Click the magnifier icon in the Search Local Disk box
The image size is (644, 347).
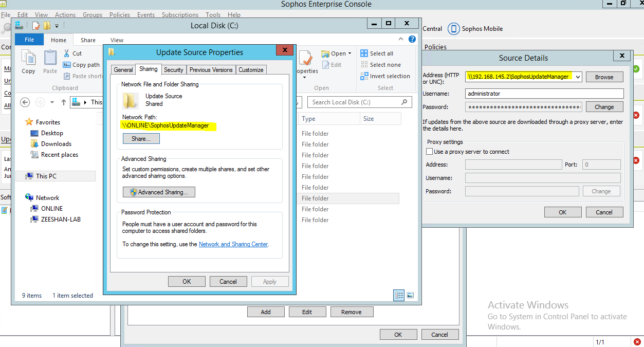[404, 102]
